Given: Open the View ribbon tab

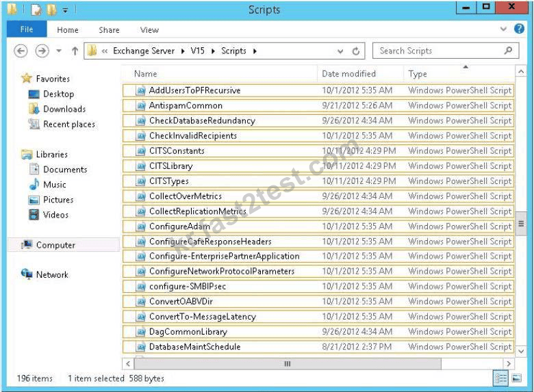Looking at the screenshot, I should click(x=149, y=30).
